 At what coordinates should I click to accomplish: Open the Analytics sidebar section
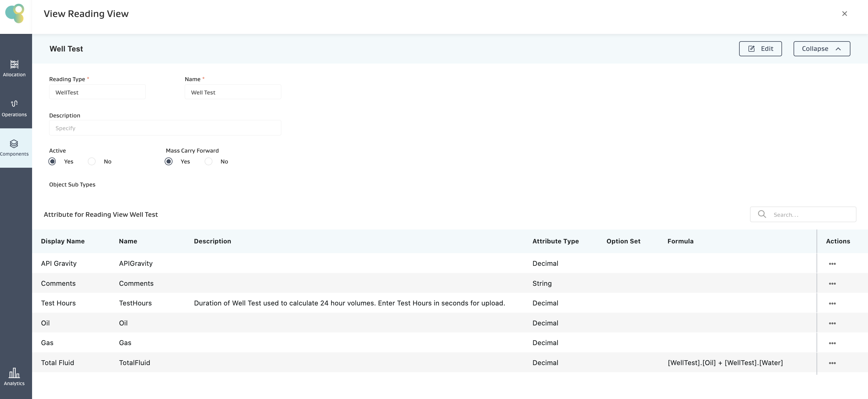tap(14, 376)
